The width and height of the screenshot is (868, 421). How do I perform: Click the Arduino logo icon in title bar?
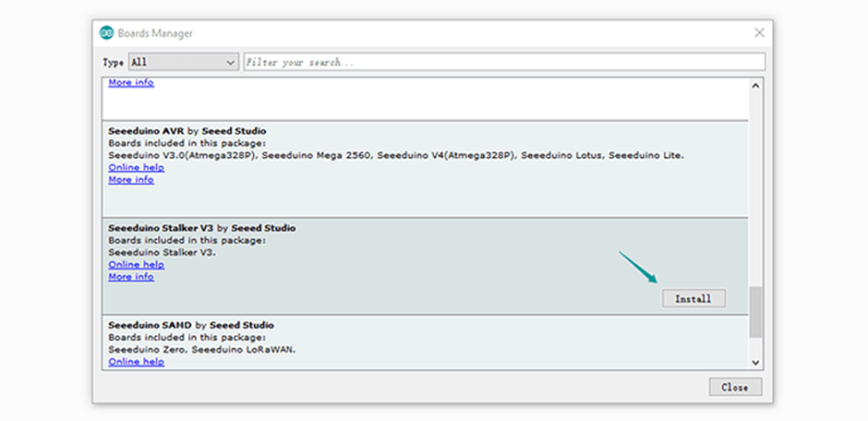[x=106, y=33]
